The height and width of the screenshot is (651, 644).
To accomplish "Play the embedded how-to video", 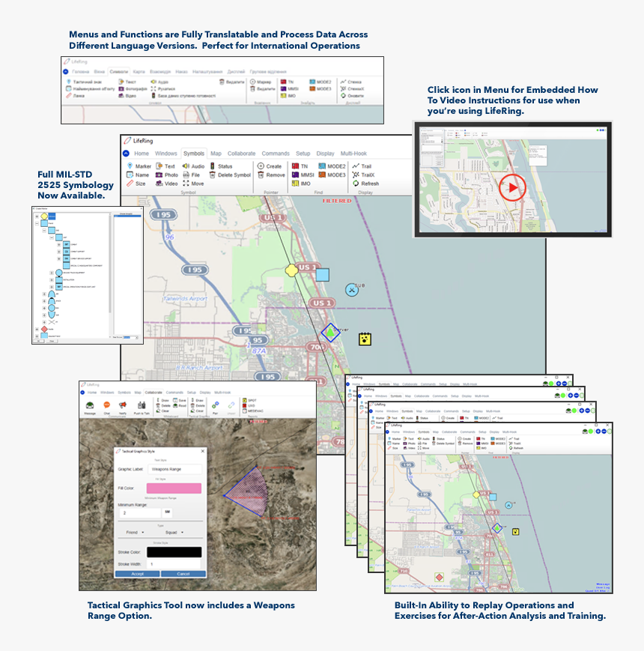I will coord(512,187).
